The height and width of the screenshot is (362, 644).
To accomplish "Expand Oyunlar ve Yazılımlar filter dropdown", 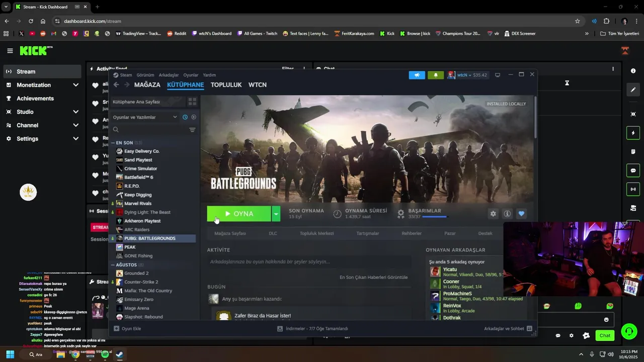I will (144, 117).
